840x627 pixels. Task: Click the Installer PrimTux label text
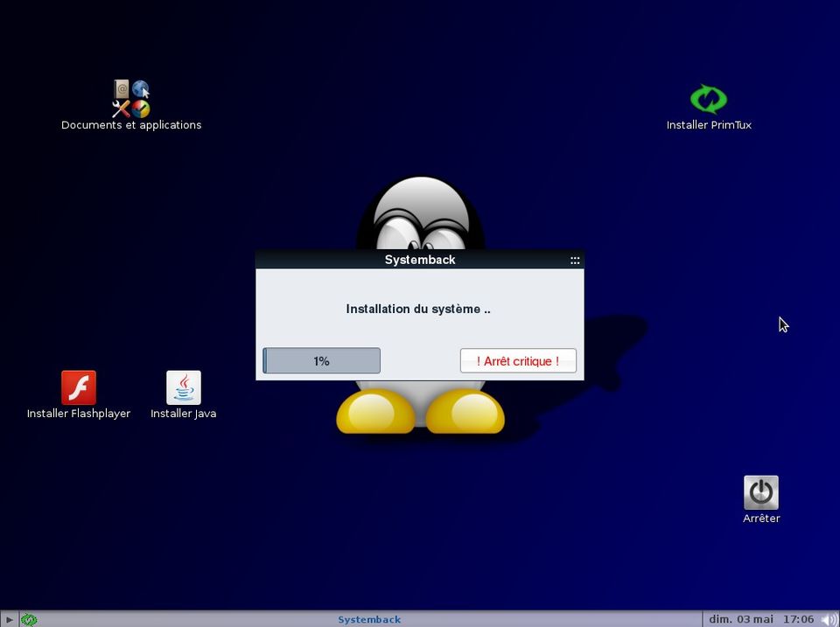point(709,125)
